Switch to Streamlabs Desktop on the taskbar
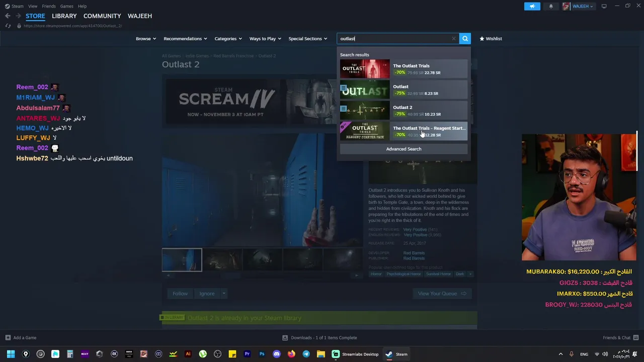The height and width of the screenshot is (362, 644). [x=355, y=354]
